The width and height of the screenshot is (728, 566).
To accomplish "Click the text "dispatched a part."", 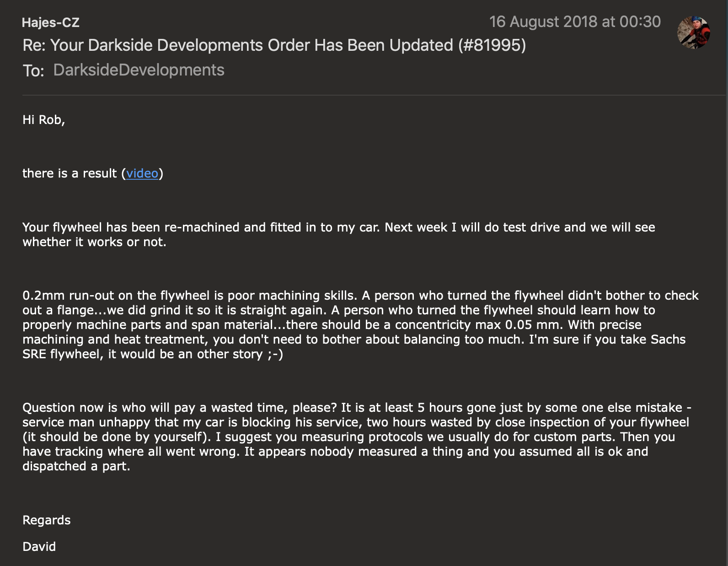I will [76, 466].
